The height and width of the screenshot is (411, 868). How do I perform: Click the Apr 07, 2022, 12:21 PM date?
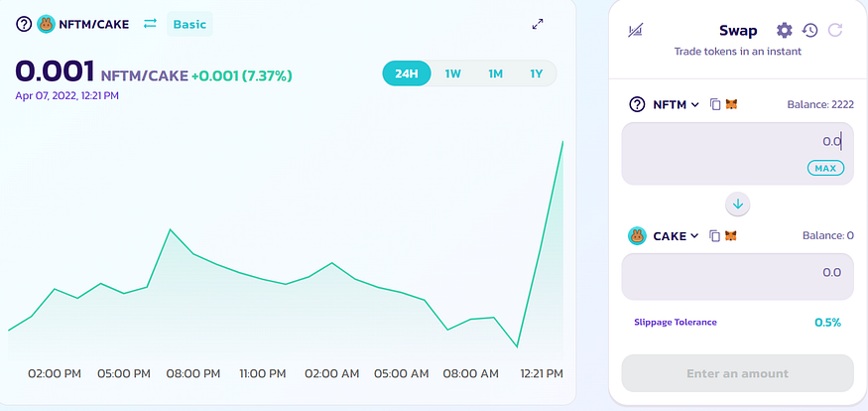click(67, 96)
